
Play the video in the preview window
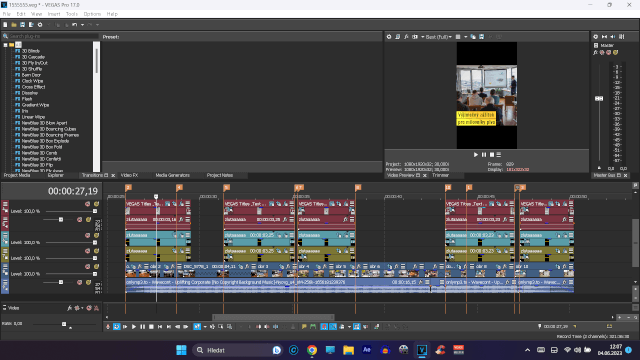pyautogui.click(x=476, y=155)
